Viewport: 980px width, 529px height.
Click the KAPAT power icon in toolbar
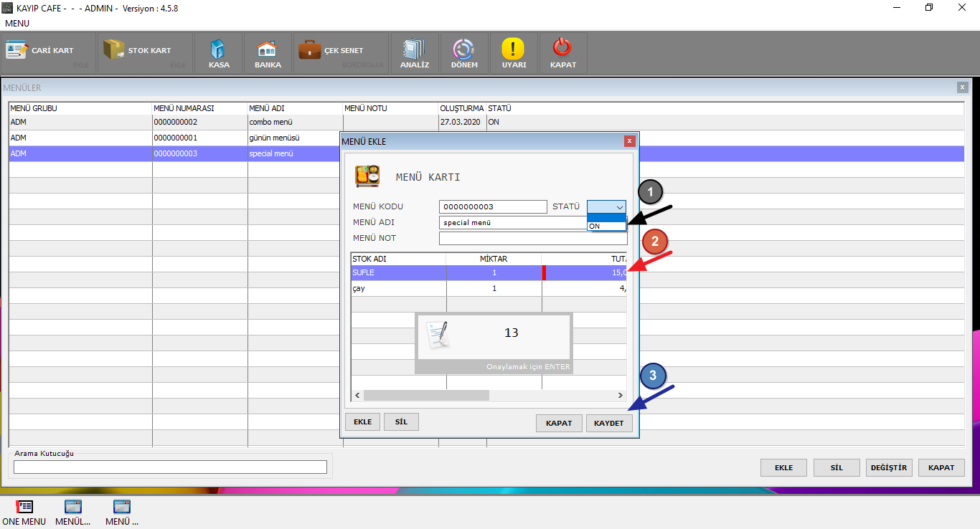562,48
